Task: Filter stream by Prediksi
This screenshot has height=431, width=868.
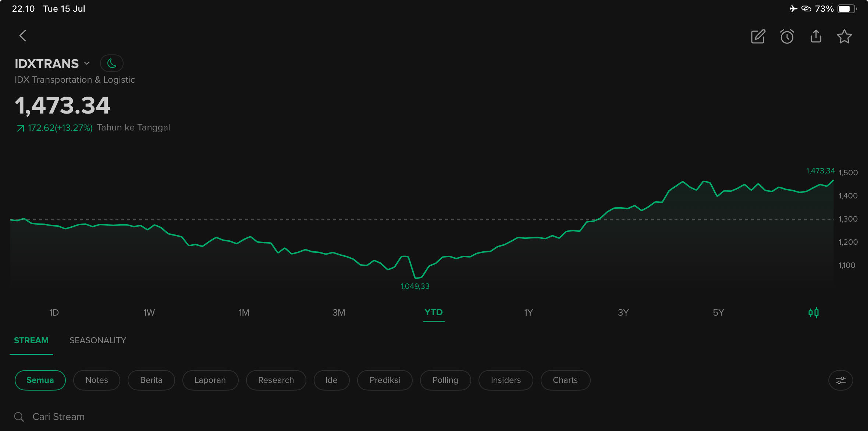Action: point(385,380)
